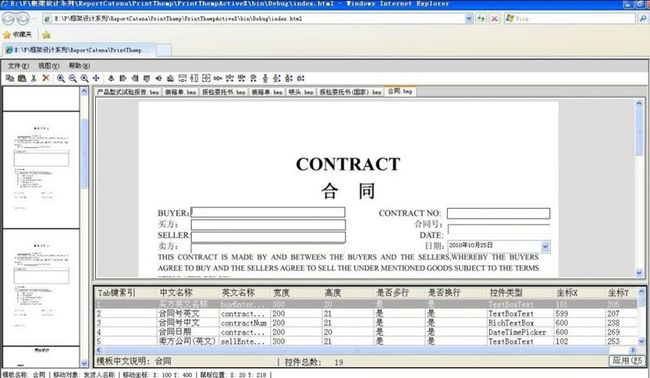650x378 pixels.
Task: Click into the 合同号 text field
Action: coord(499,230)
